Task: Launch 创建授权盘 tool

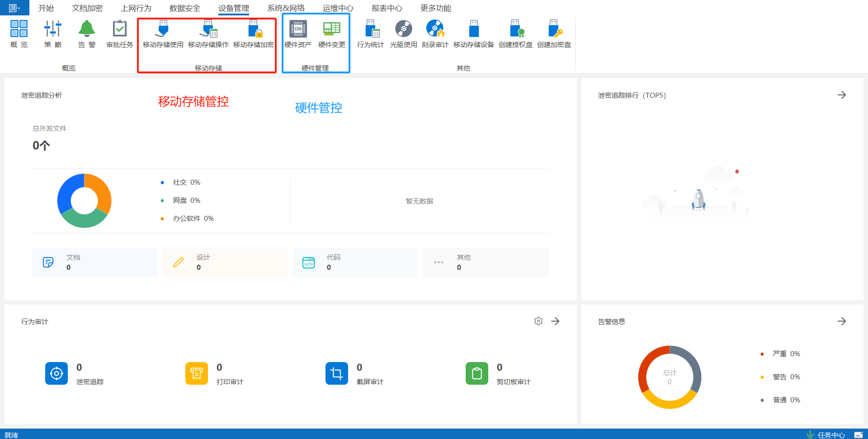Action: click(515, 34)
